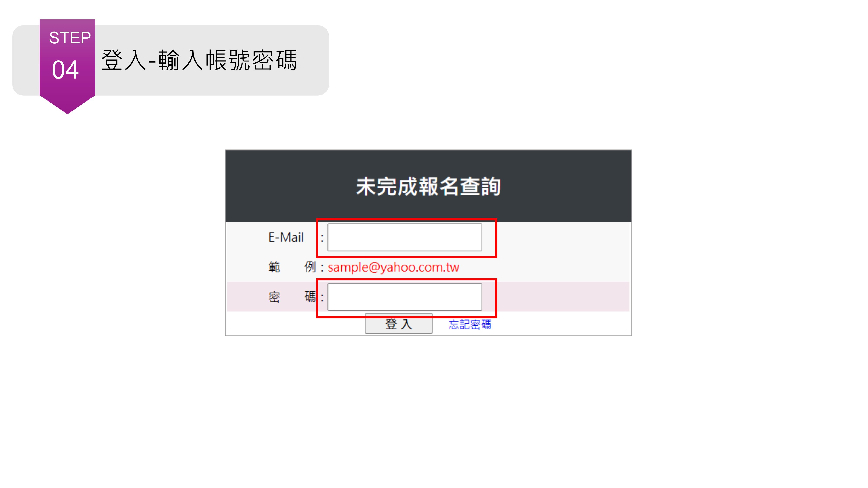The height and width of the screenshot is (488, 868).
Task: Click the number 04 on the badge
Action: pos(65,70)
